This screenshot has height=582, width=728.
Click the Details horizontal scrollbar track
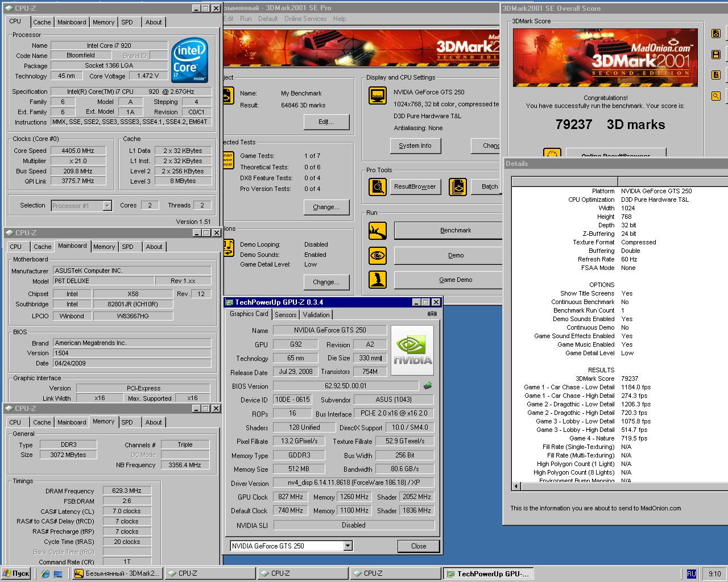pyautogui.click(x=624, y=486)
